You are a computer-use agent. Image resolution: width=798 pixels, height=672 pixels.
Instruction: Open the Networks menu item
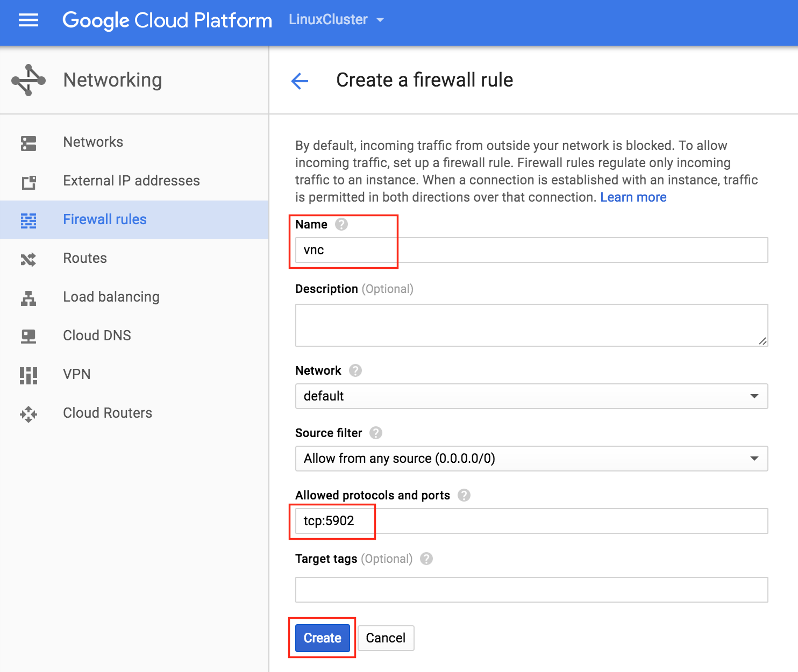tap(134, 142)
